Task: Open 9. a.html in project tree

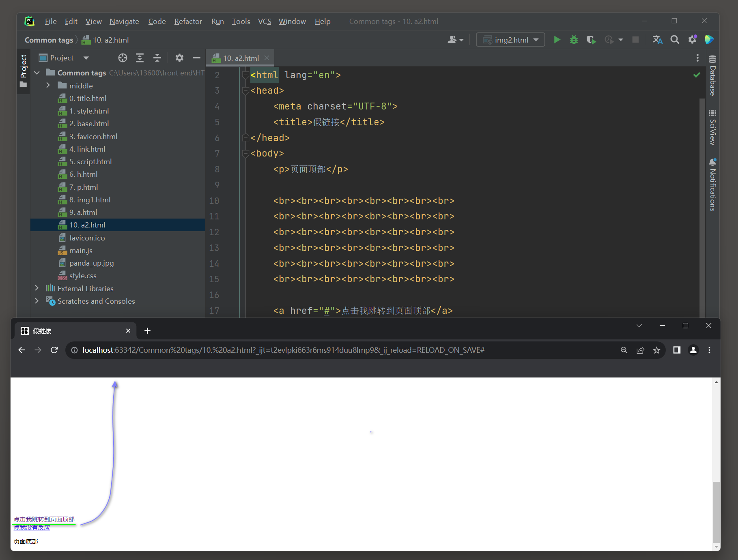Action: 83,212
